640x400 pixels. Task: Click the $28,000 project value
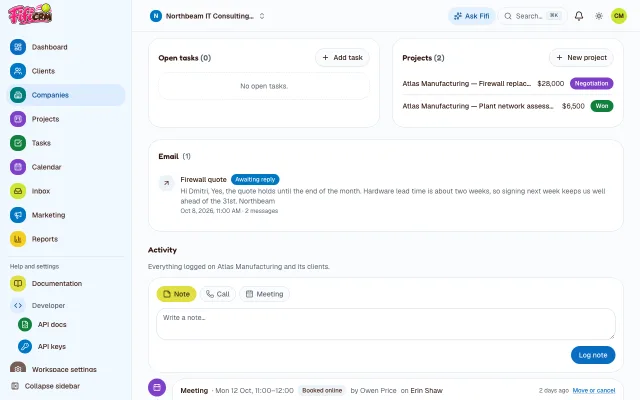point(551,83)
